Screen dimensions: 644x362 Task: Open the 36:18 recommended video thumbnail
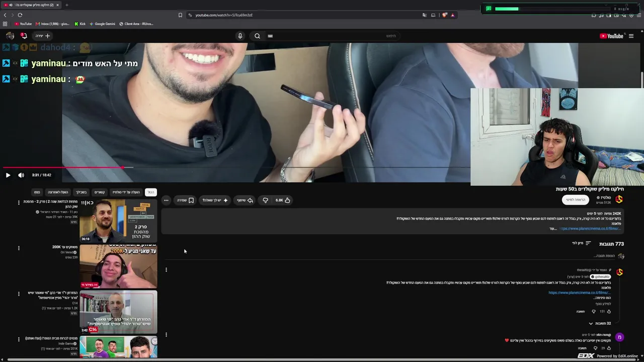pos(118,221)
